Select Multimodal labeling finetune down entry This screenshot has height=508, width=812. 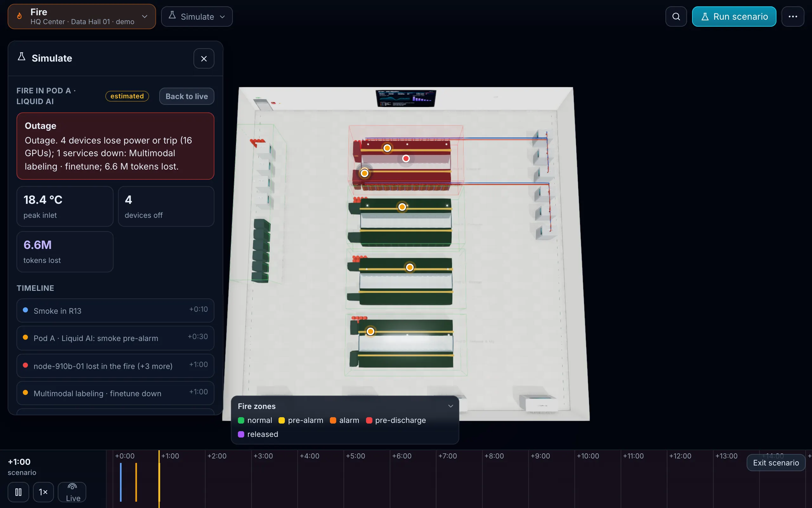click(115, 393)
